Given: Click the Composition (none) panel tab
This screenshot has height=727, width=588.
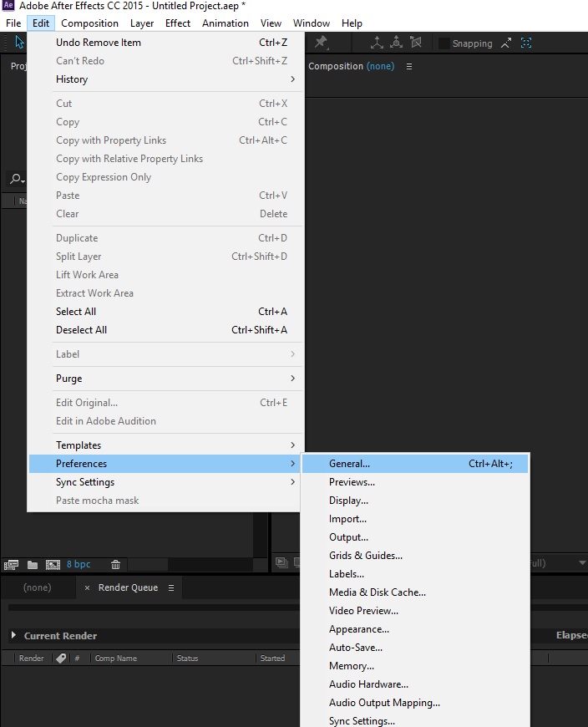Looking at the screenshot, I should 352,66.
